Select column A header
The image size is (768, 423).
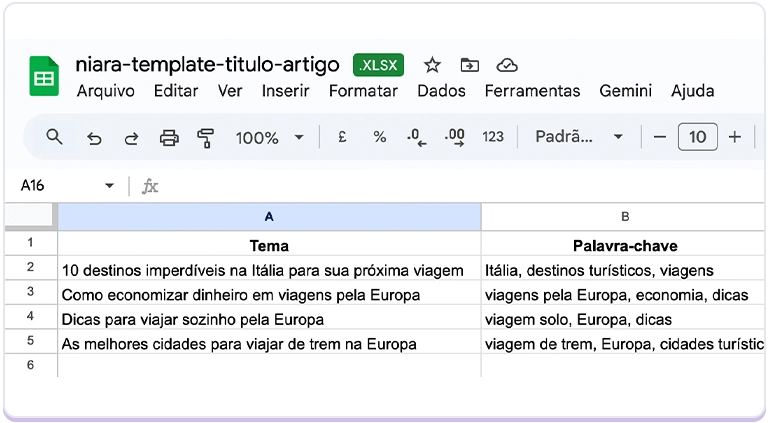point(269,216)
